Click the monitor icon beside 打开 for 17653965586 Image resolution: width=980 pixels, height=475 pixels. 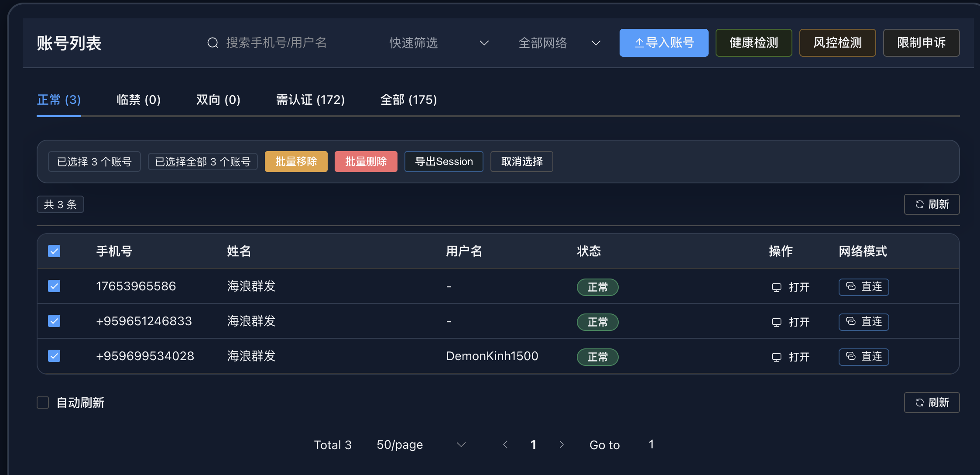point(777,287)
